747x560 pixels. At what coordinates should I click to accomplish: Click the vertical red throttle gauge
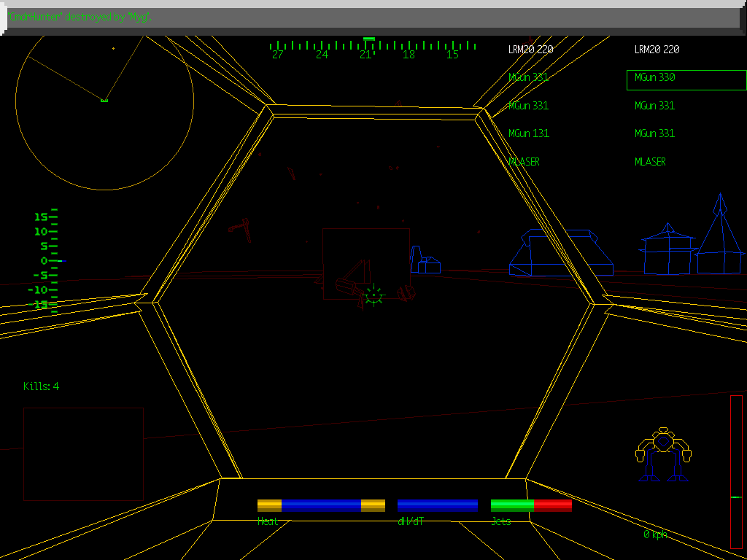point(736,471)
